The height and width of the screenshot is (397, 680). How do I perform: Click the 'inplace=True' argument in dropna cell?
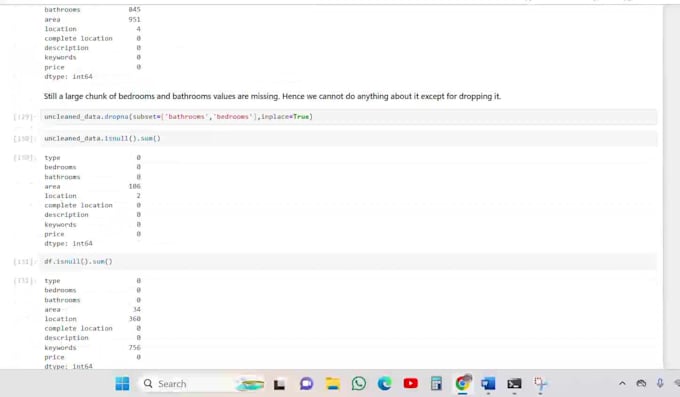click(x=285, y=117)
